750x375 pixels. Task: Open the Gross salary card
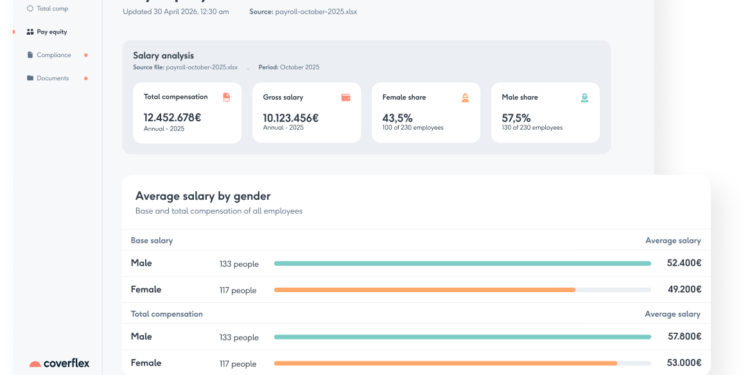pyautogui.click(x=307, y=113)
